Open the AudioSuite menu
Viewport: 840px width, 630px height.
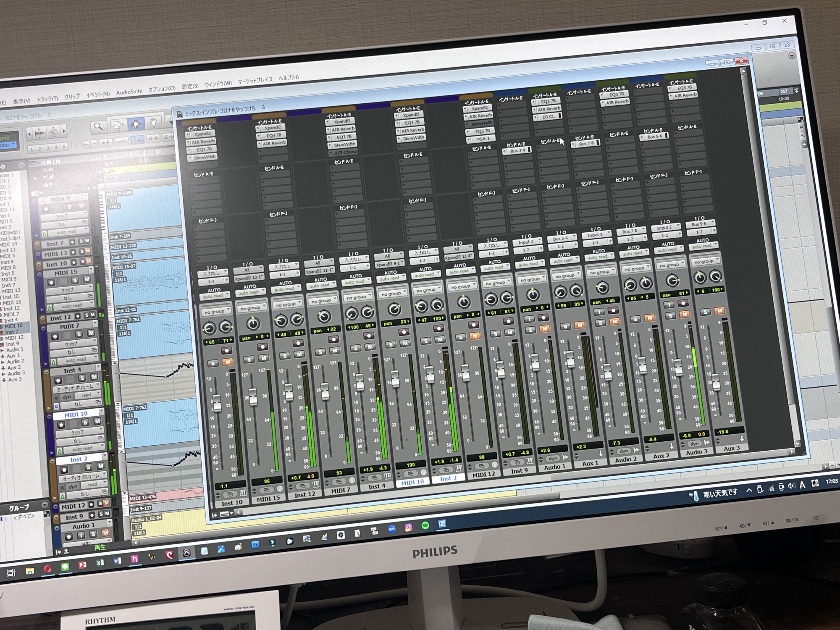pos(129,92)
